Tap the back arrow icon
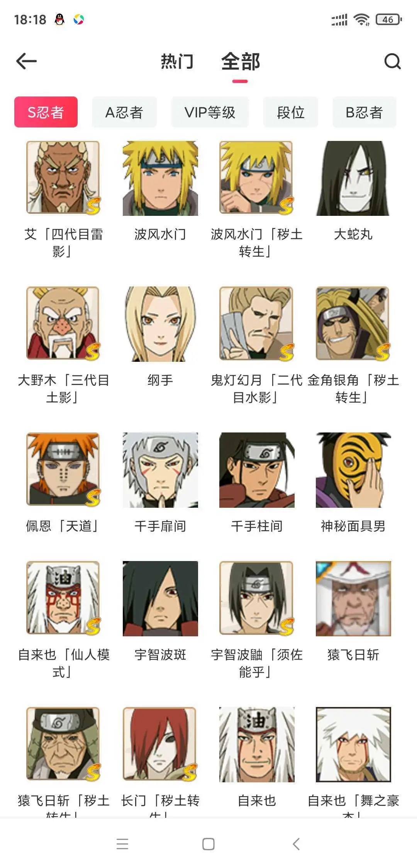Screen dimensions: 417x868 [26, 61]
